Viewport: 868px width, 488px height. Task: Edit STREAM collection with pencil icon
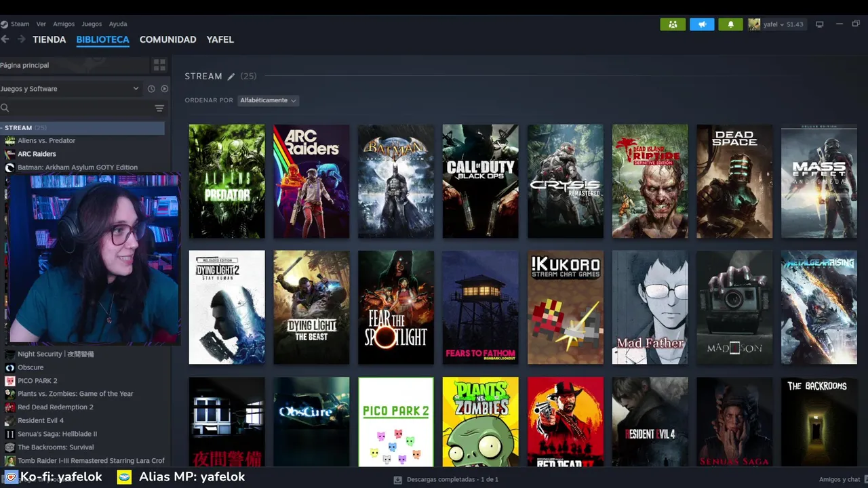(x=231, y=77)
